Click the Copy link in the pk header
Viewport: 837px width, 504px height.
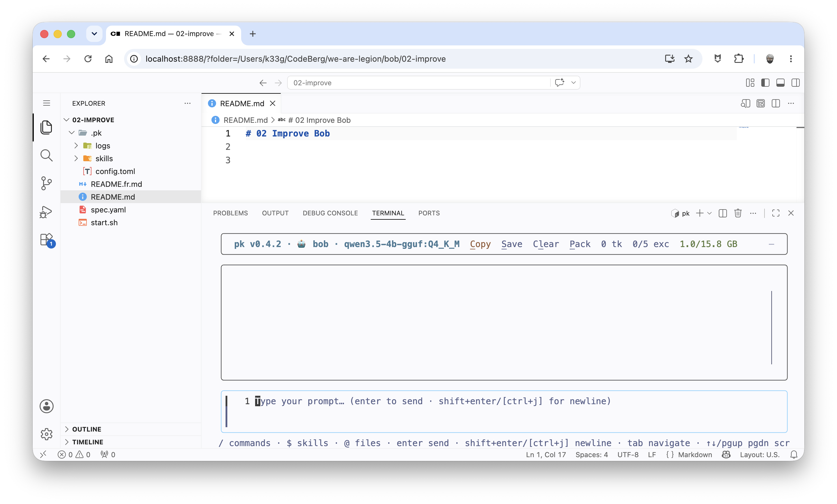480,244
